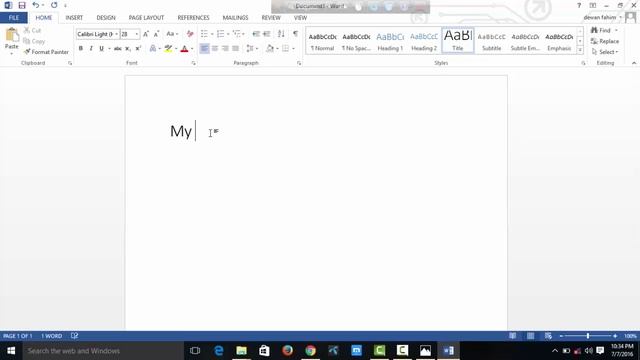Switch to the REFERENCES tab

[193, 18]
